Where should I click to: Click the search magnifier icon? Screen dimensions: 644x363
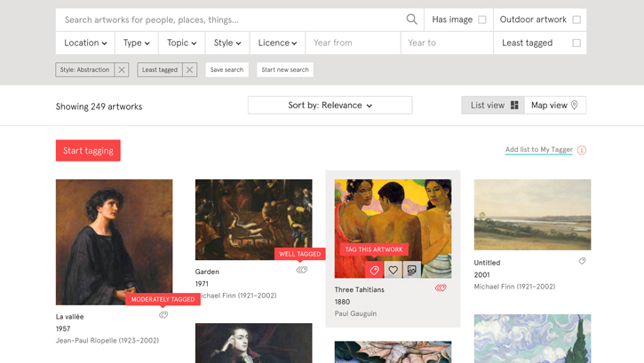[x=411, y=20]
